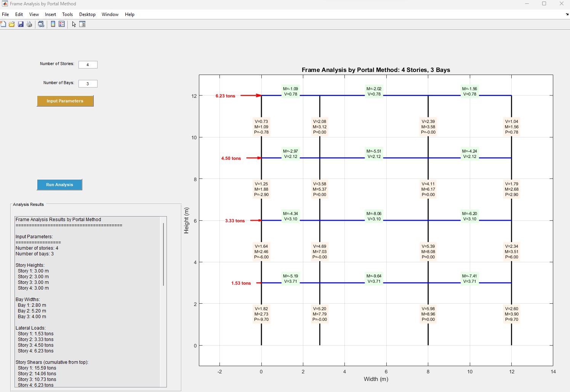This screenshot has width=570, height=392.
Task: Insert a colorbar using the toolbar icon
Action: [53, 24]
